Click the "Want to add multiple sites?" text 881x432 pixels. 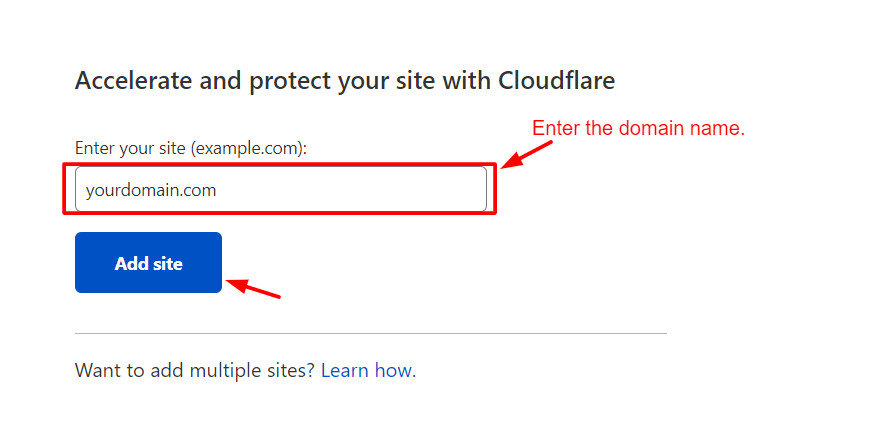point(195,370)
